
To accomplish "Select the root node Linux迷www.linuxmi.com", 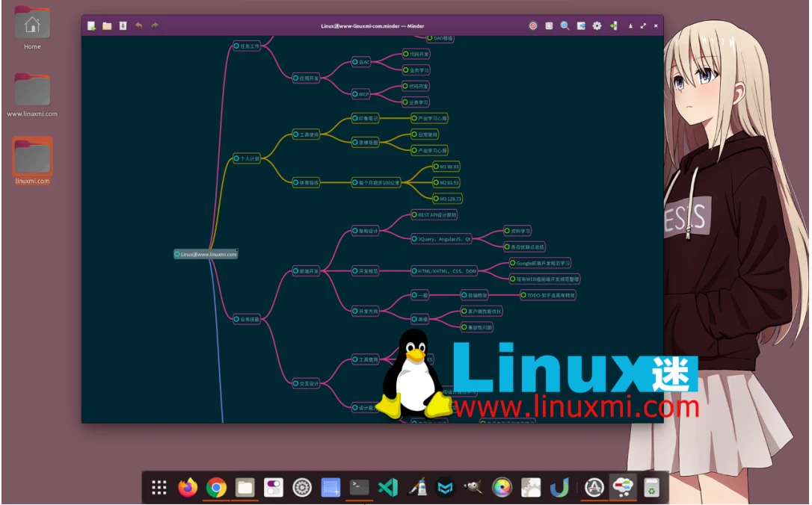I will point(206,254).
